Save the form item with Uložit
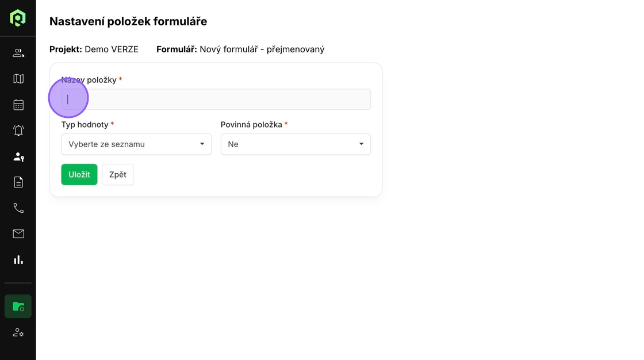Image resolution: width=644 pixels, height=360 pixels. pos(79,175)
